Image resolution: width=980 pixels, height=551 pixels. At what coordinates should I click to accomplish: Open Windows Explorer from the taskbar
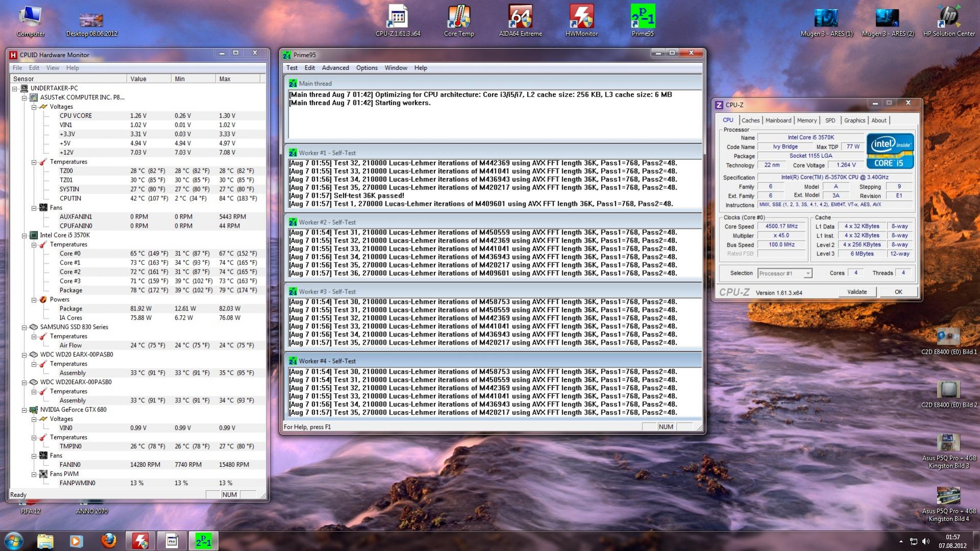point(45,541)
